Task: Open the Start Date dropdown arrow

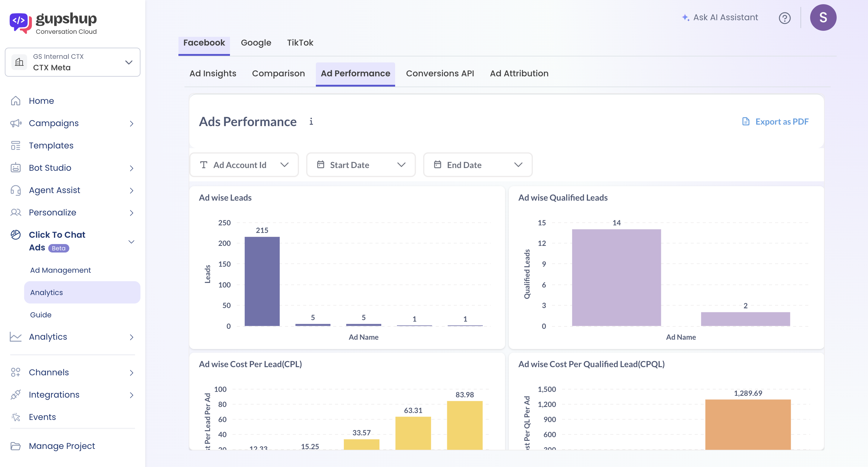Action: (401, 165)
